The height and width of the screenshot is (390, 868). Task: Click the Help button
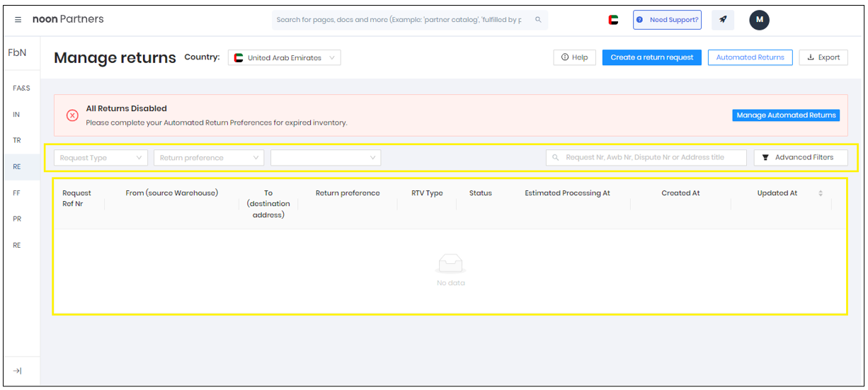point(574,57)
